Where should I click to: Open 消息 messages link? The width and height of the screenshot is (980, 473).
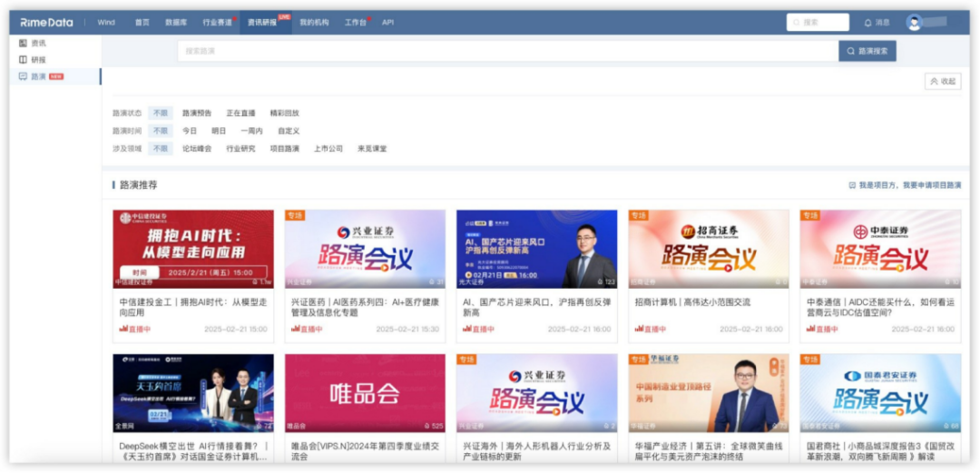tap(882, 23)
